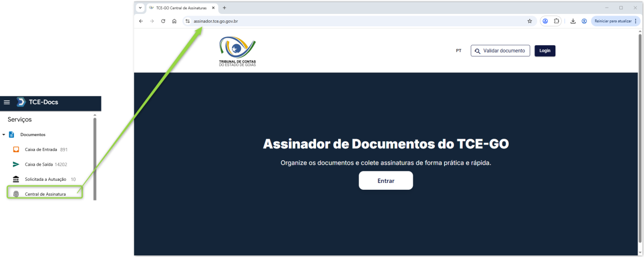Click the magnifier icon in Validar documento
Image resolution: width=644 pixels, height=257 pixels.
coord(478,51)
